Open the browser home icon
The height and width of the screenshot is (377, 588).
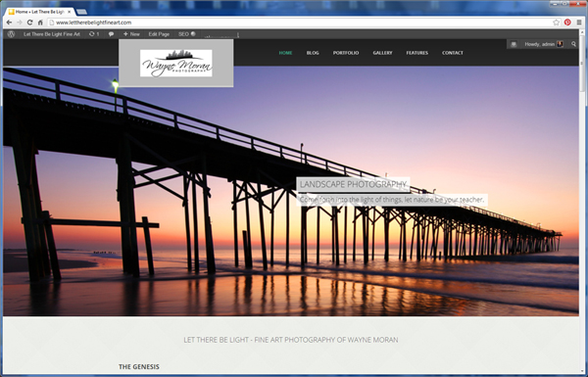40,23
